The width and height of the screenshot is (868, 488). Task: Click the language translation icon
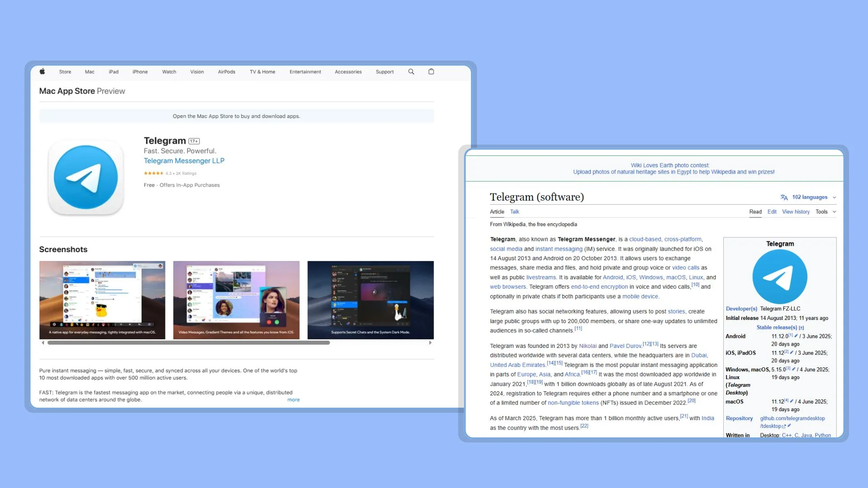pyautogui.click(x=784, y=197)
